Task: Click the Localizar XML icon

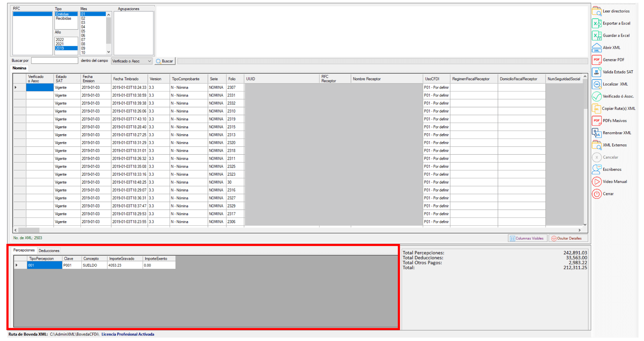Action: point(597,84)
